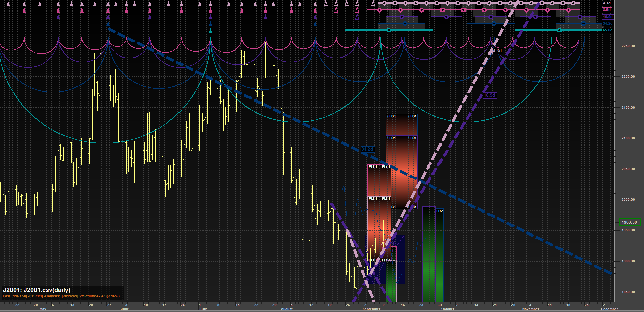Click the 65.0d cycle legend label
Viewport: 644px width, 312px height.
(607, 30)
